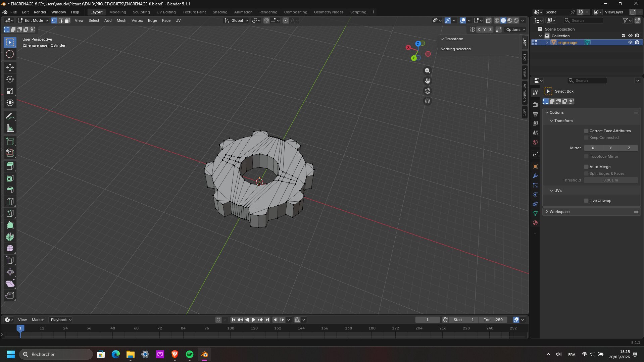Open the UV Editing workspace tab
This screenshot has height=362, width=644.
point(166,12)
